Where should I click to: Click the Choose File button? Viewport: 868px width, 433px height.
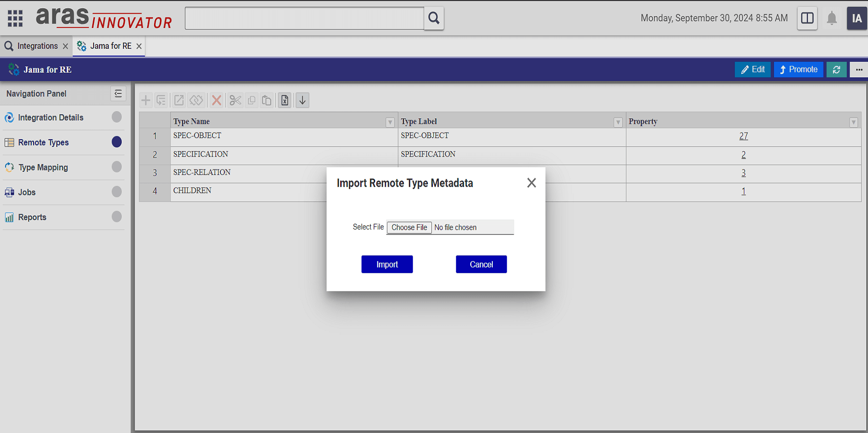[409, 228]
